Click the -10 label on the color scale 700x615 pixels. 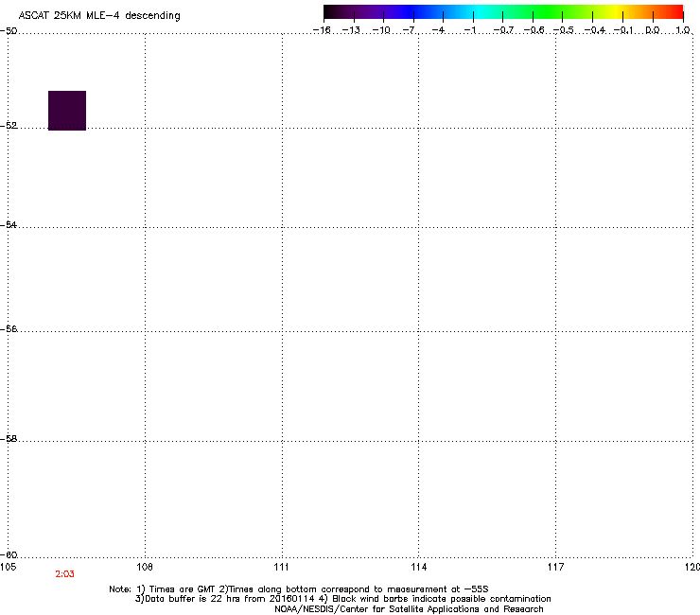point(381,30)
